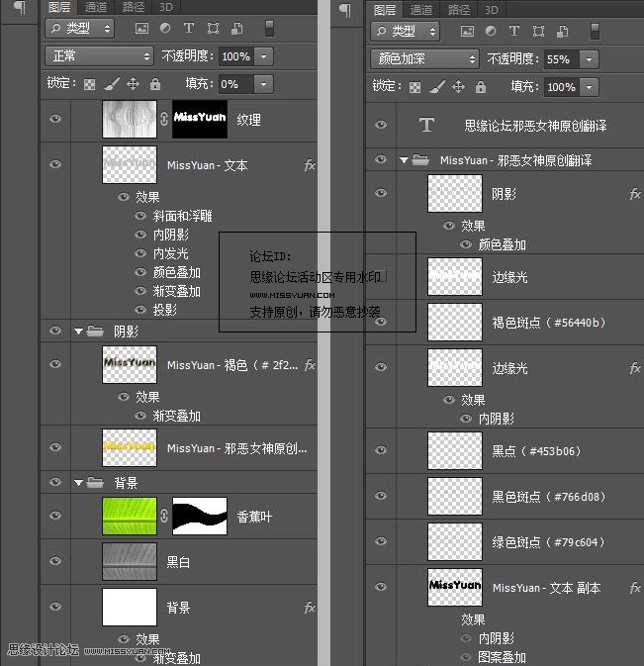Select 图层 tab in right panel
Viewport: 644px width, 666px height.
click(385, 9)
